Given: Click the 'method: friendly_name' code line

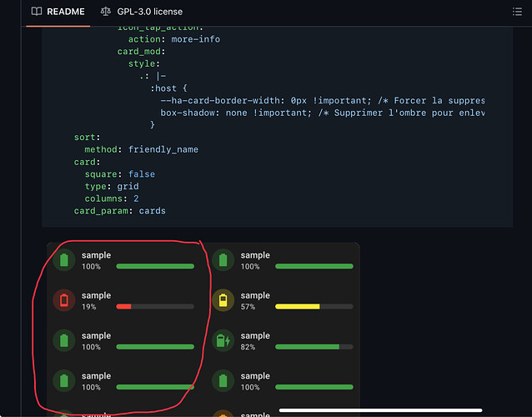Looking at the screenshot, I should click(142, 149).
